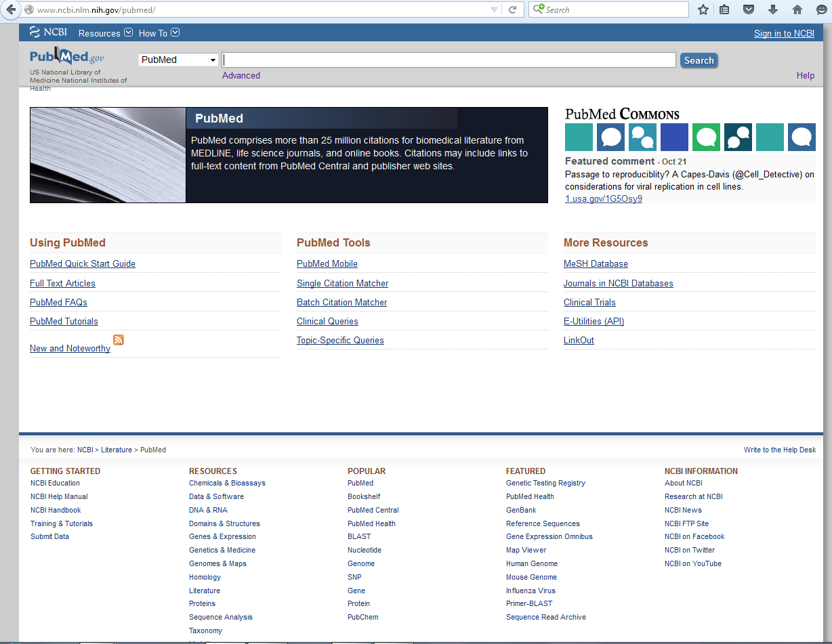Click the browser back arrow button
Viewport: 832px width, 644px height.
11,9
